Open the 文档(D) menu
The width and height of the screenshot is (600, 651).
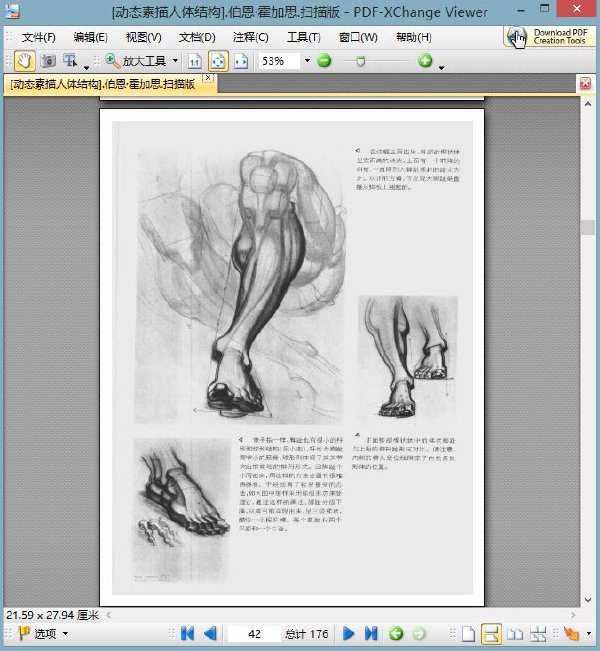[197, 37]
